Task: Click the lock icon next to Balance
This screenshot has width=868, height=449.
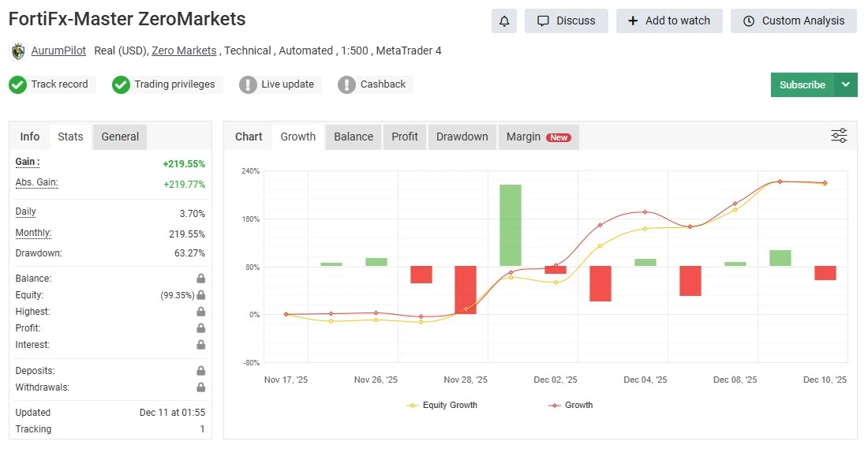Action: tap(201, 279)
